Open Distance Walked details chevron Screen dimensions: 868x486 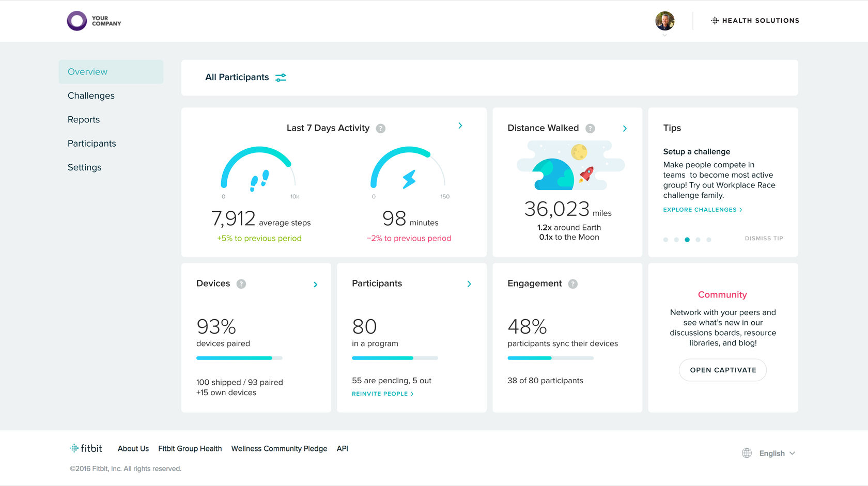[x=625, y=129]
